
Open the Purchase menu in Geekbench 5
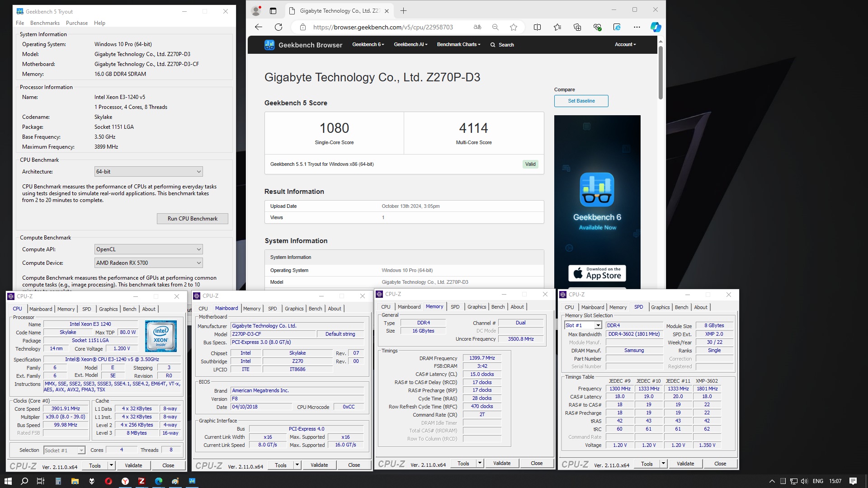[77, 23]
